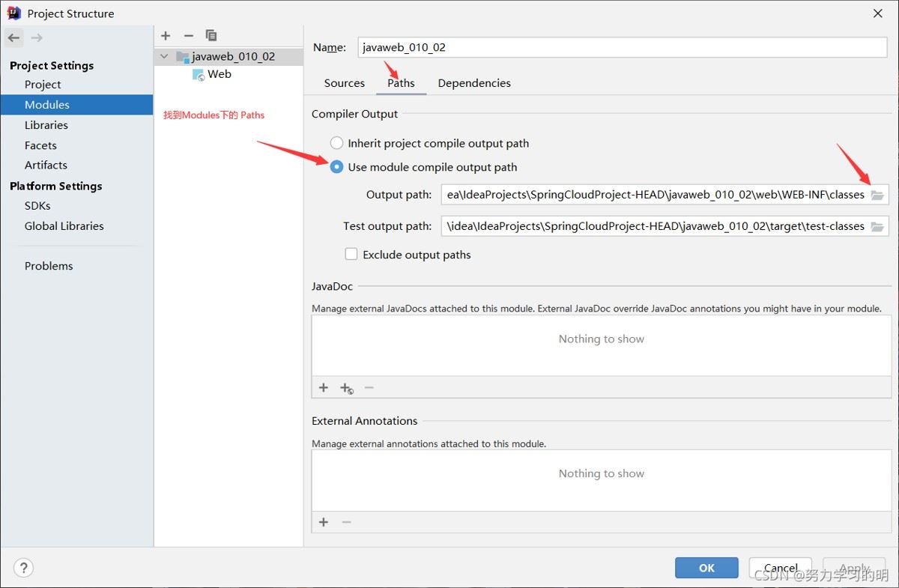The width and height of the screenshot is (899, 588).
Task: Remove External Annotations entry
Action: [x=346, y=522]
